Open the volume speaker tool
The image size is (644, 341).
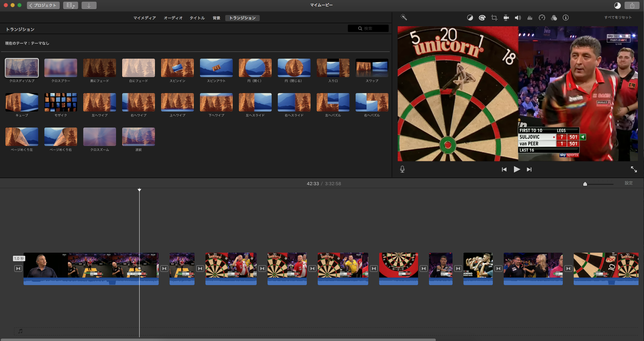pyautogui.click(x=518, y=18)
